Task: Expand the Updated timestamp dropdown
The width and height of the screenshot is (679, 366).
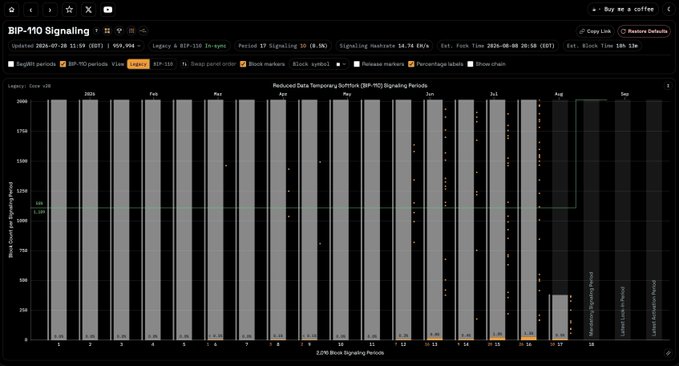Action: pos(76,45)
